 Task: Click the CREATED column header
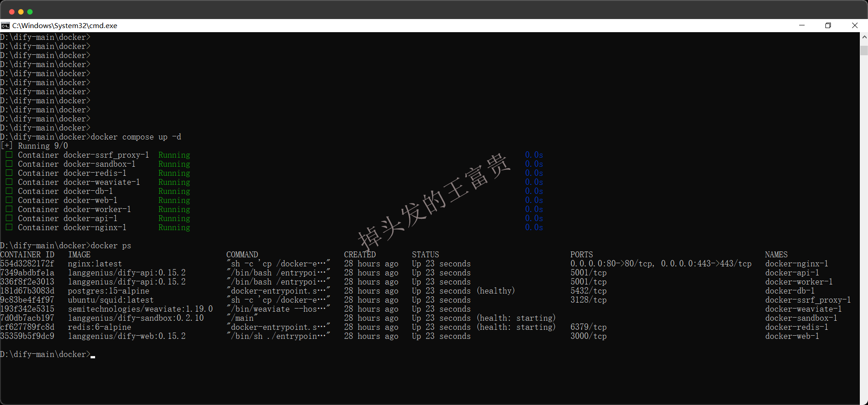[x=360, y=255]
